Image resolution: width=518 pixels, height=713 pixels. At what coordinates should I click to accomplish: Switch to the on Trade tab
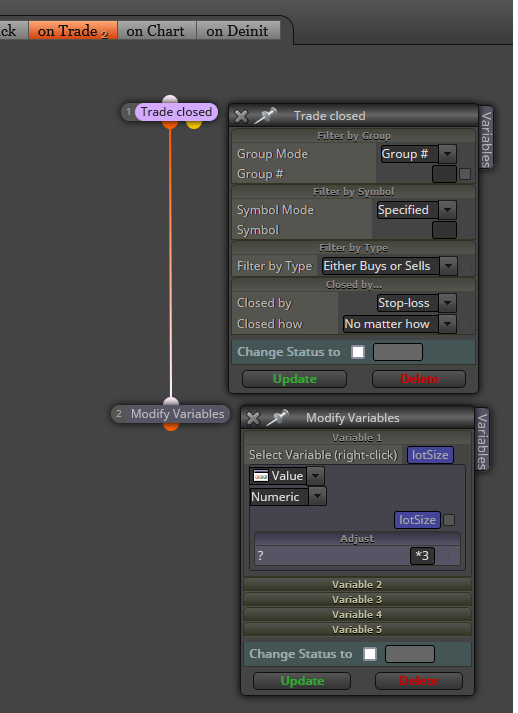tap(73, 31)
